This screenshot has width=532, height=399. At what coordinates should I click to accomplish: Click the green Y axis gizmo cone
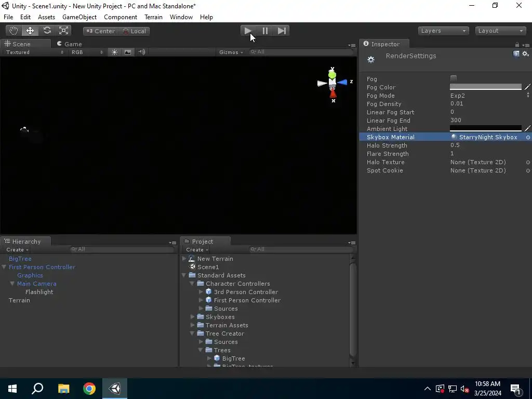point(332,74)
